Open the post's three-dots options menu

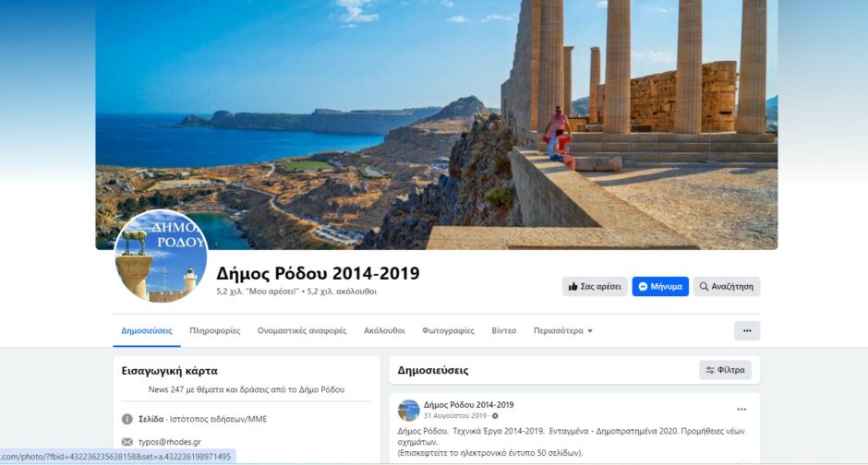(741, 409)
